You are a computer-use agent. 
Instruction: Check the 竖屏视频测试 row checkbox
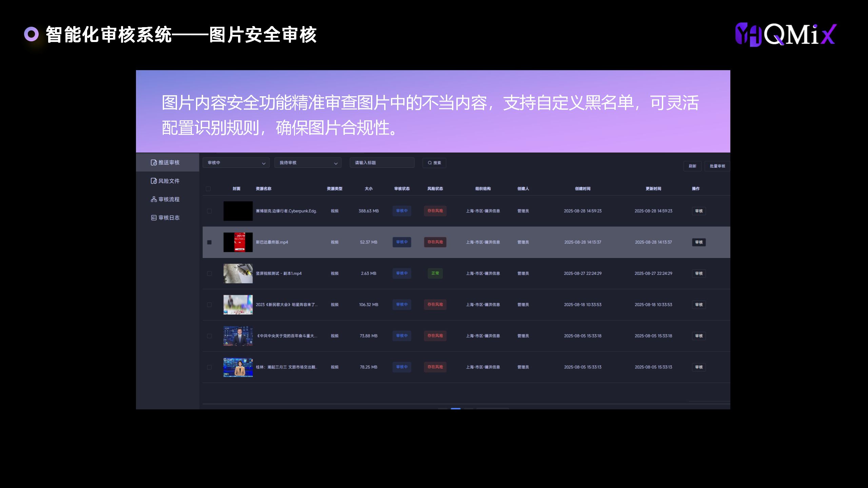(x=209, y=273)
